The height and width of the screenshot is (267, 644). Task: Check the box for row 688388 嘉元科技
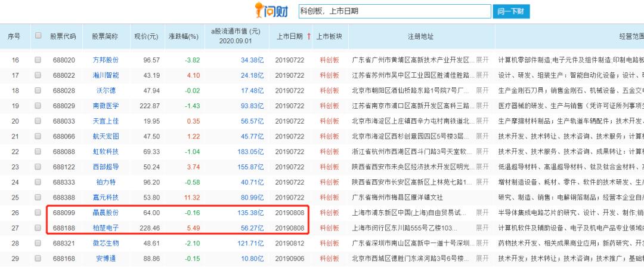click(x=38, y=197)
